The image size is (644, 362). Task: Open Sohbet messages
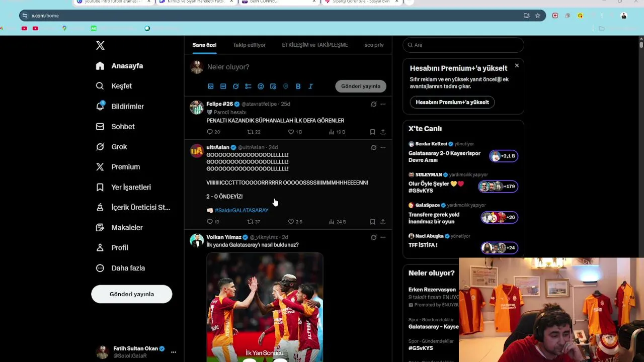[115, 127]
